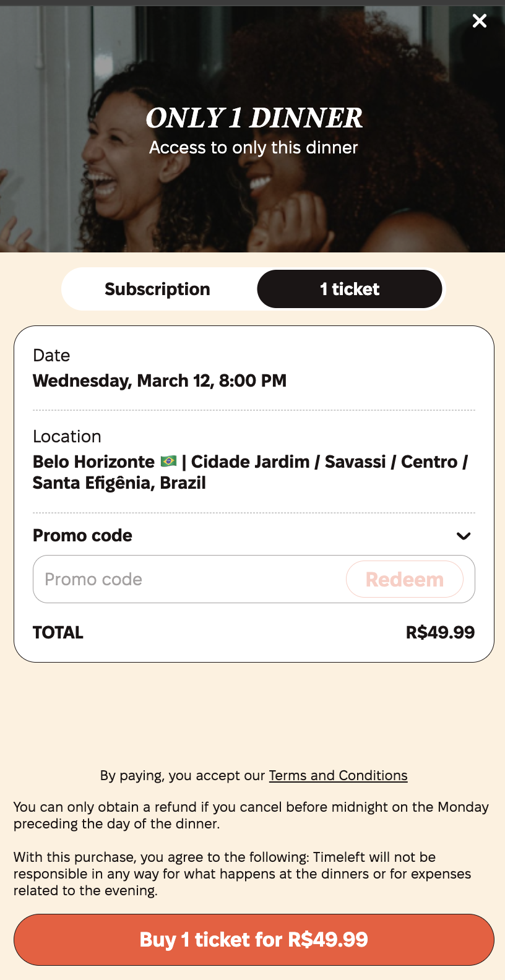Click the Date label
Image resolution: width=505 pixels, height=980 pixels.
(51, 355)
